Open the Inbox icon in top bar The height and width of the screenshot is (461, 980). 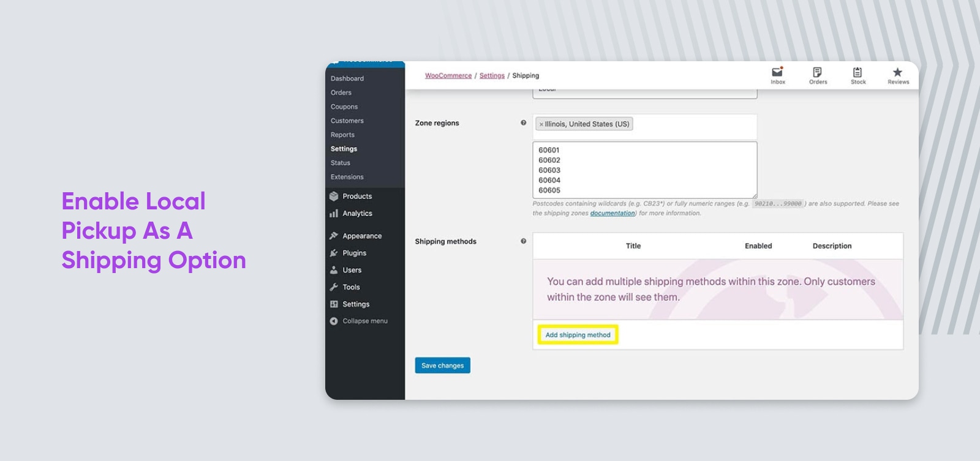click(x=777, y=72)
